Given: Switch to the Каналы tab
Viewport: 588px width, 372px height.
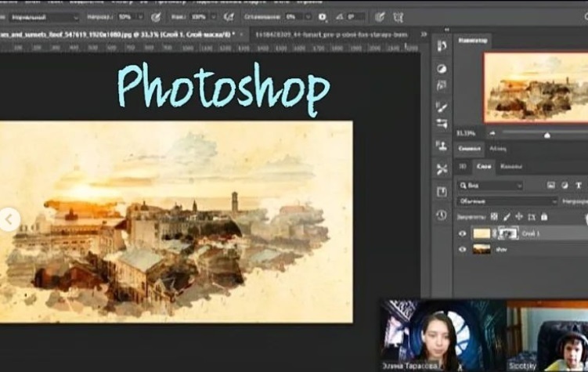Looking at the screenshot, I should click(510, 167).
